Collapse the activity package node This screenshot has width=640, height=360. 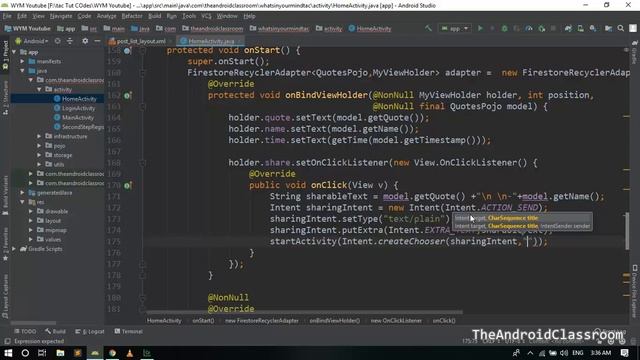point(39,89)
